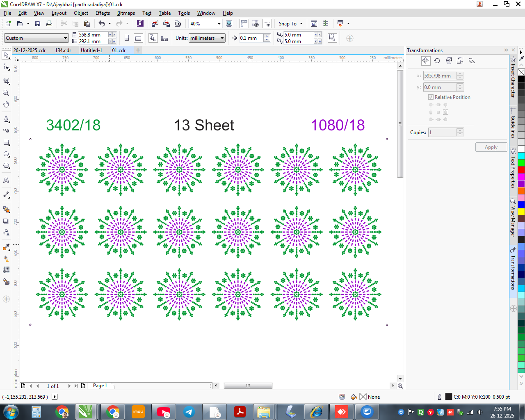Switch to 26-12-2025.cdr document tab
This screenshot has height=420, width=525.
[30, 50]
